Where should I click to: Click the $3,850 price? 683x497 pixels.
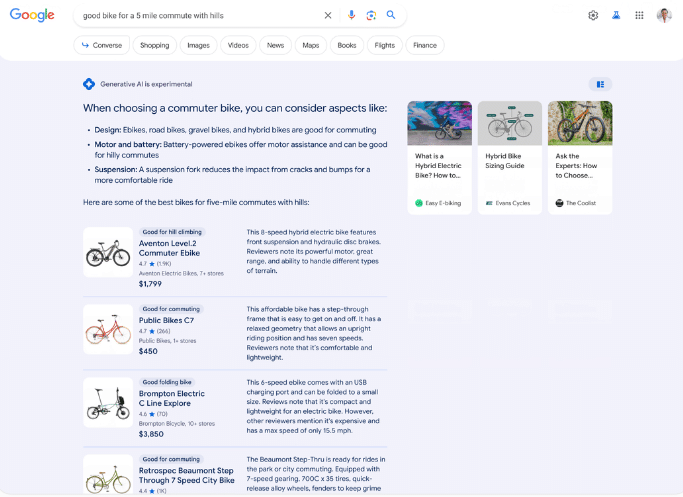tap(151, 434)
